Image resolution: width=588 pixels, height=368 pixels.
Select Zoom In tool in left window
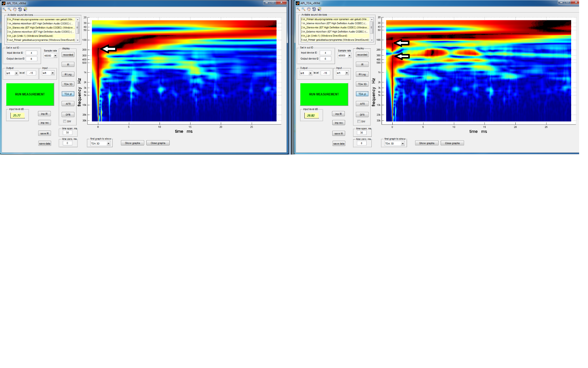pos(4,9)
